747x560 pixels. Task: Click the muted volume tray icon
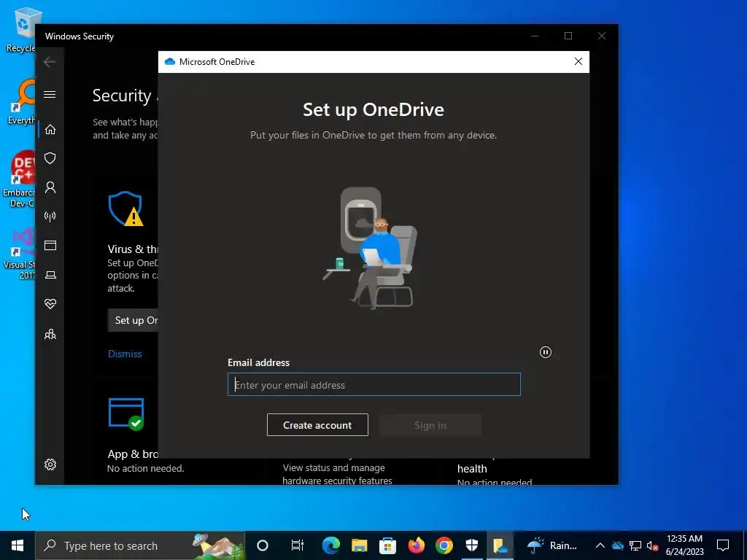click(x=652, y=545)
